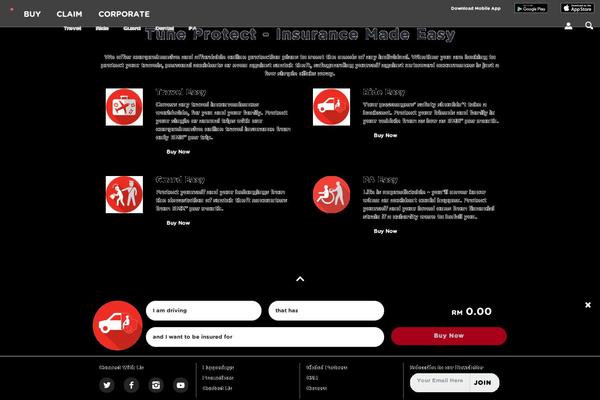Viewport: 600px width, 400px height.
Task: Click the Google Play download badge
Action: pos(531,8)
